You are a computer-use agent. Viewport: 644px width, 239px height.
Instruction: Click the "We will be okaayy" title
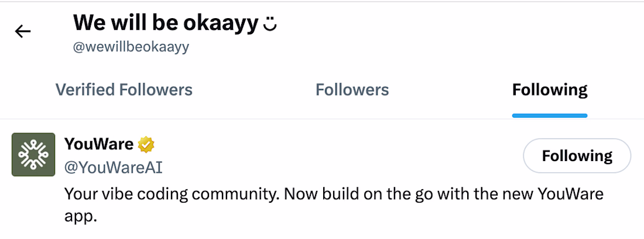click(166, 23)
